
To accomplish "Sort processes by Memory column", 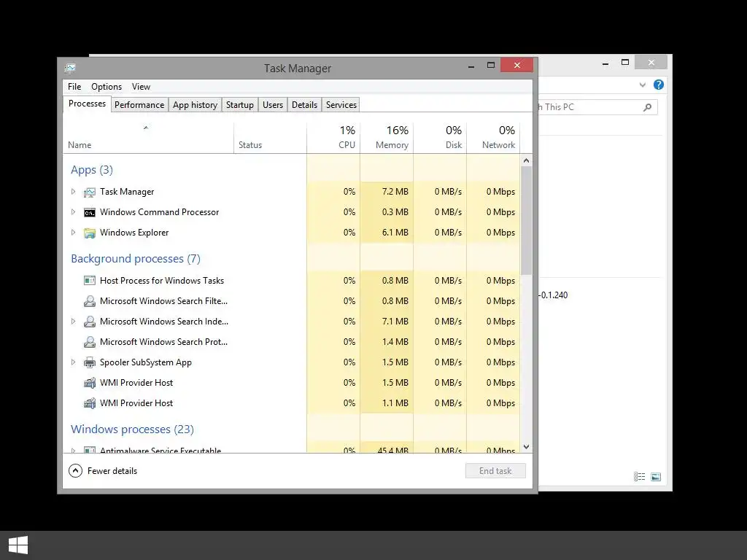I will tap(387, 138).
